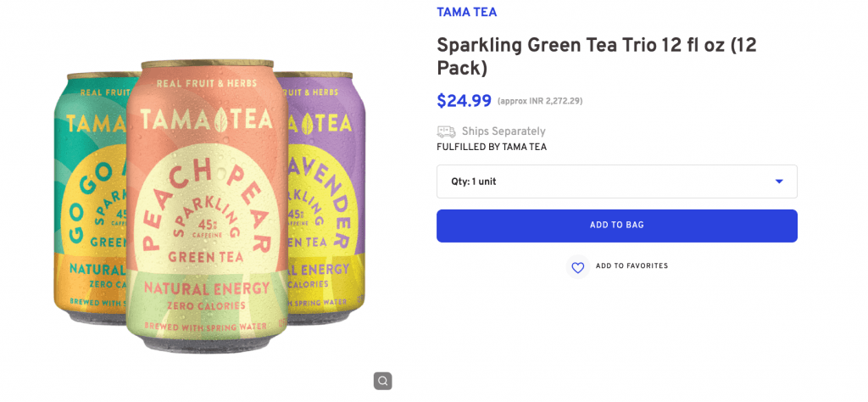Click the shipping truck icon
This screenshot has width=868, height=402.
point(446,131)
